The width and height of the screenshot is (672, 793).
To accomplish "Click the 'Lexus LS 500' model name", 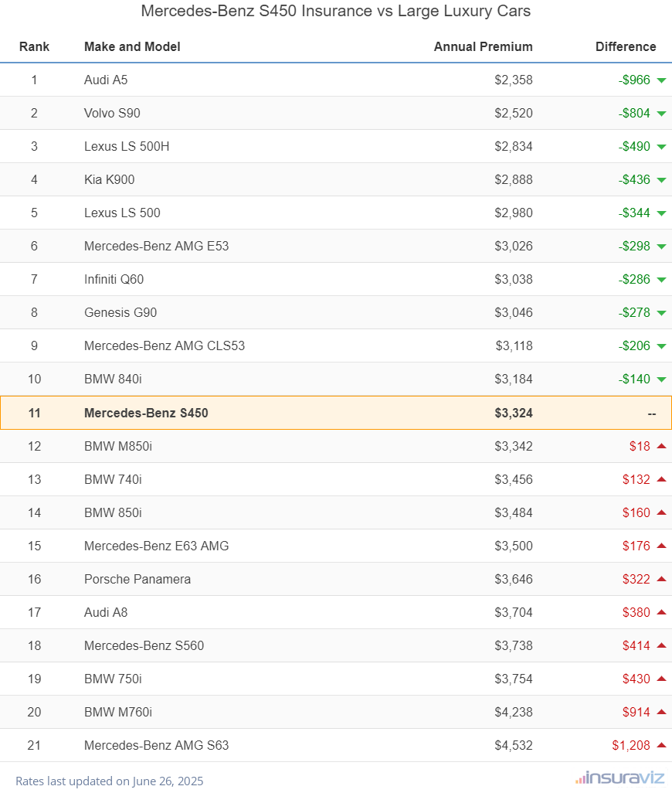I will 122,213.
